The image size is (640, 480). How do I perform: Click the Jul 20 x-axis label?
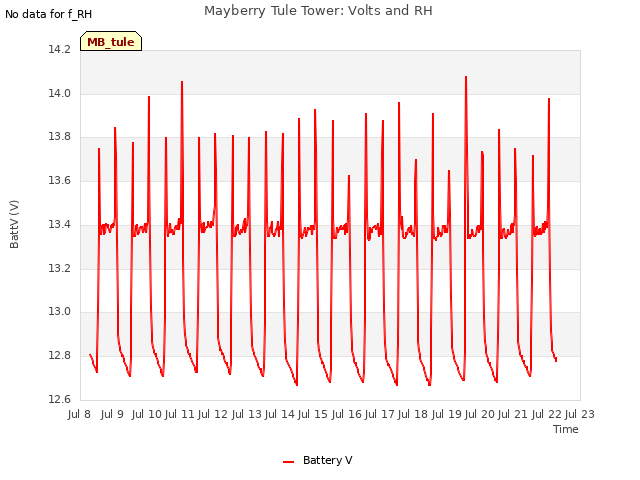pyautogui.click(x=480, y=414)
